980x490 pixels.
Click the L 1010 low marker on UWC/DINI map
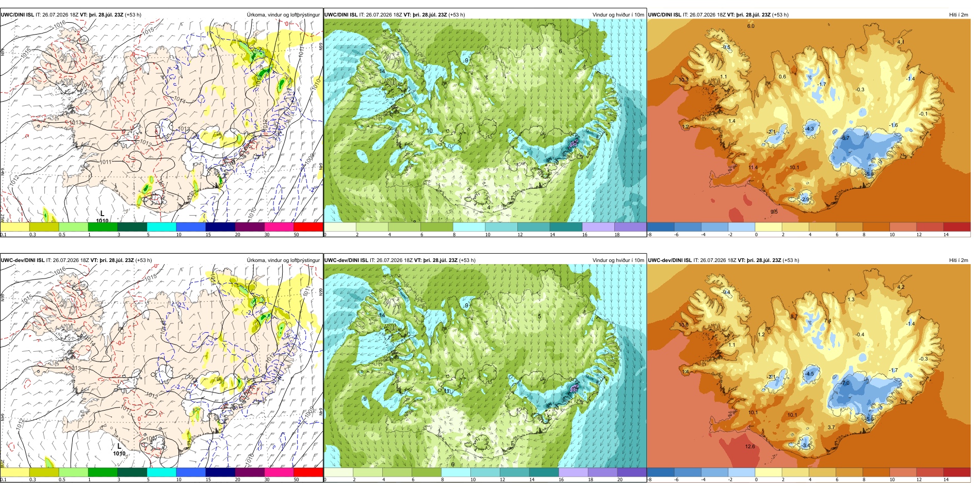(x=102, y=217)
